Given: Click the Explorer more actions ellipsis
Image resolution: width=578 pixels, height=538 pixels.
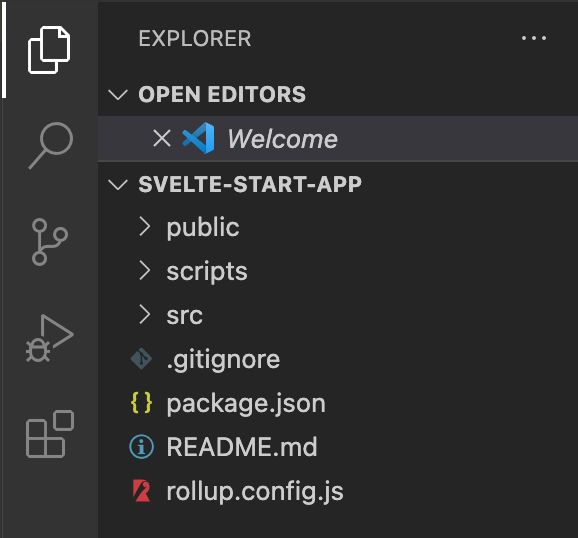Looking at the screenshot, I should pyautogui.click(x=534, y=38).
